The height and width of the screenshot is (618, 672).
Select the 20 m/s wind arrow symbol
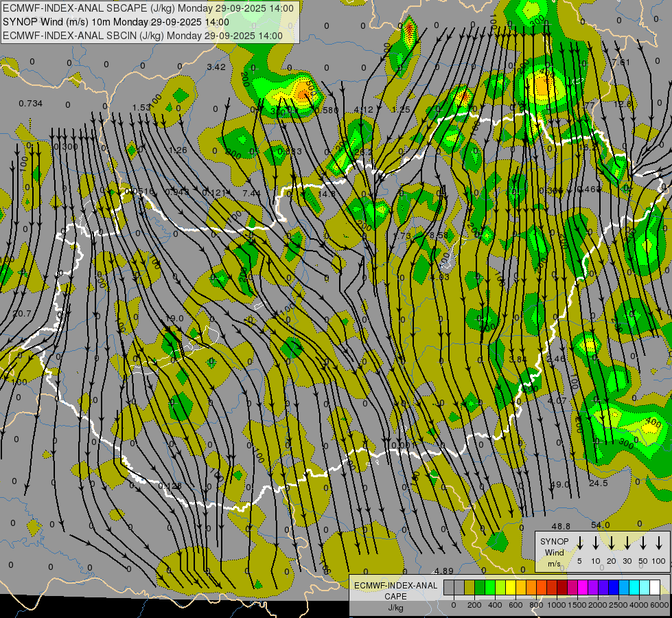pyautogui.click(x=611, y=543)
